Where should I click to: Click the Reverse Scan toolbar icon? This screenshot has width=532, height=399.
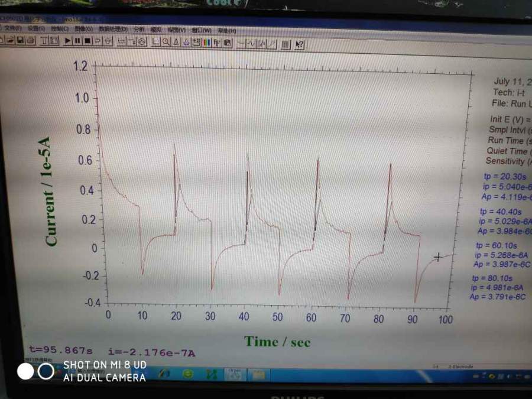pyautogui.click(x=98, y=41)
